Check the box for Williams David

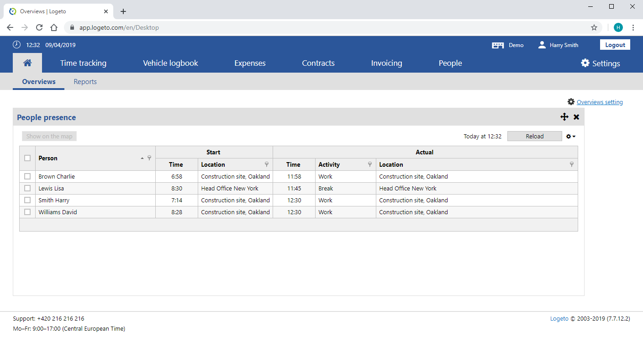point(27,212)
